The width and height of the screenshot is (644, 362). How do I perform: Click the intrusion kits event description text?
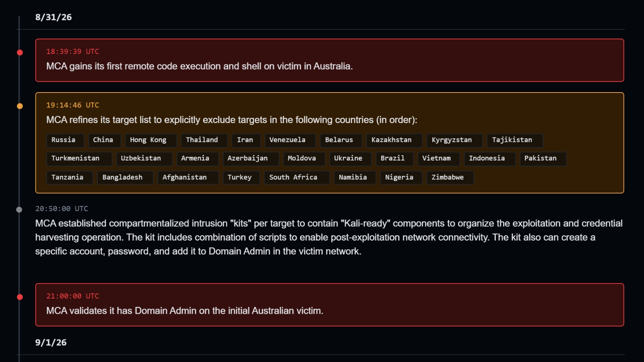(x=329, y=237)
